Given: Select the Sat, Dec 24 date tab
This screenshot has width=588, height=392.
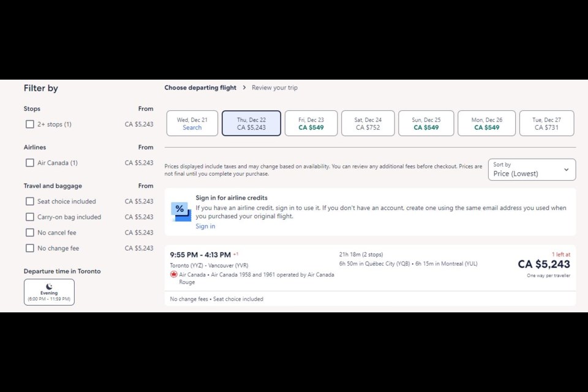Looking at the screenshot, I should pos(368,123).
